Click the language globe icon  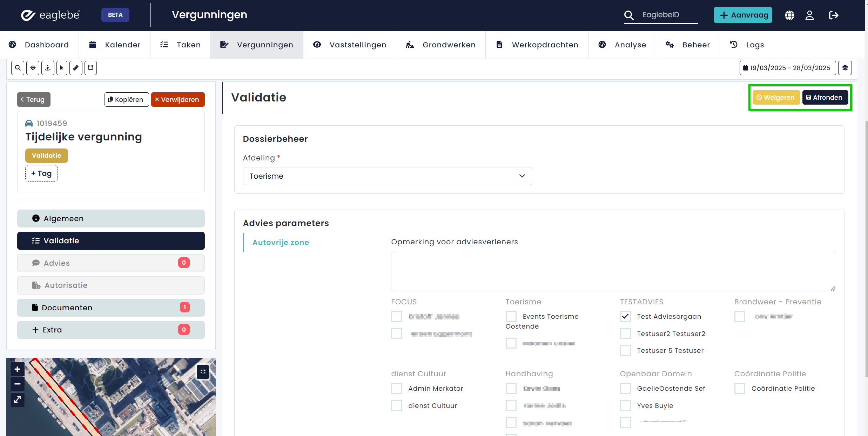(x=789, y=15)
